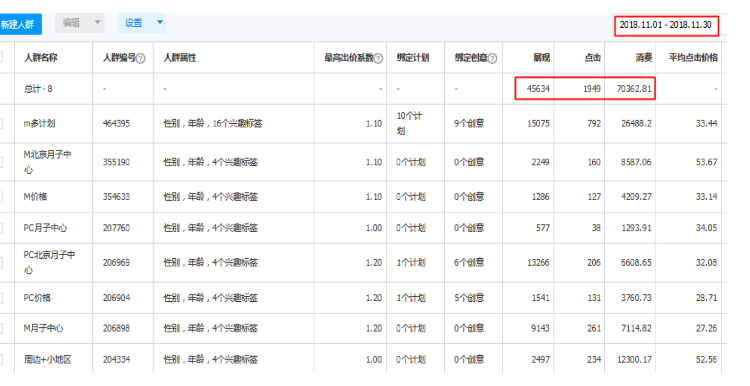Sort by the 平均点击价格 column header
This screenshot has height=386, width=750.
point(693,58)
